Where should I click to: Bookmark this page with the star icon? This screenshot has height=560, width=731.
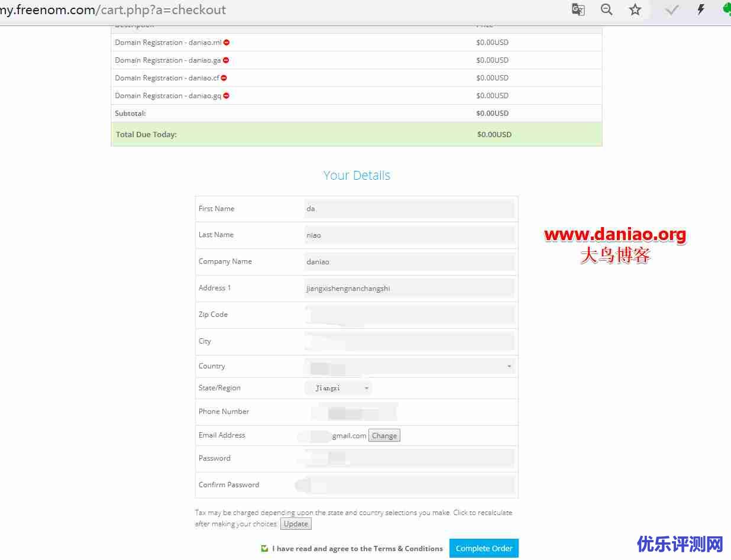[x=635, y=9]
